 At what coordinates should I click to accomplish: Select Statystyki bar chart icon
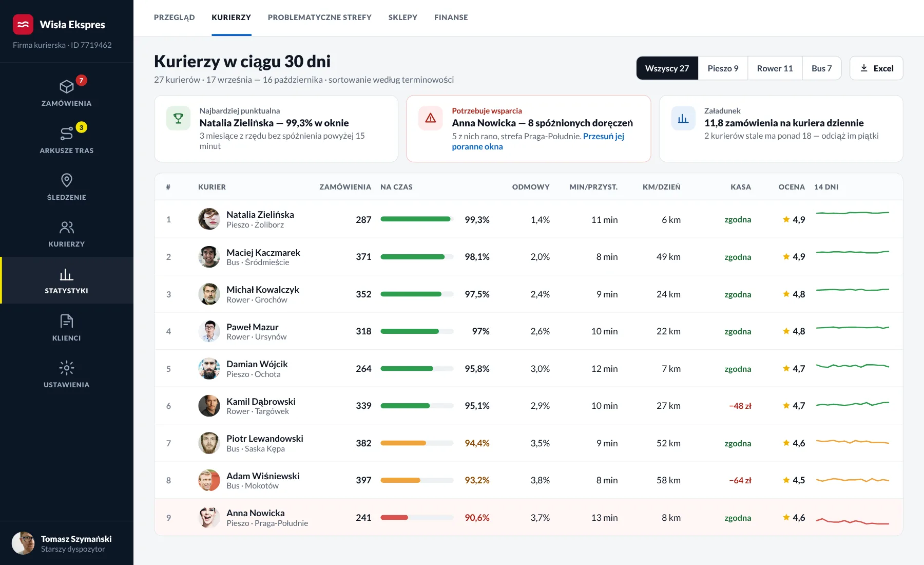[x=67, y=274]
